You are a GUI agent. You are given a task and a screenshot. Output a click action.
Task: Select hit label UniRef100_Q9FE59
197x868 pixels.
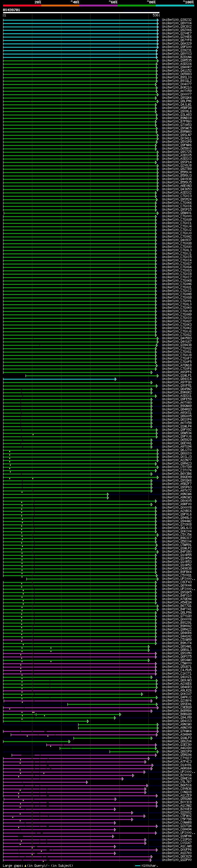point(177,399)
